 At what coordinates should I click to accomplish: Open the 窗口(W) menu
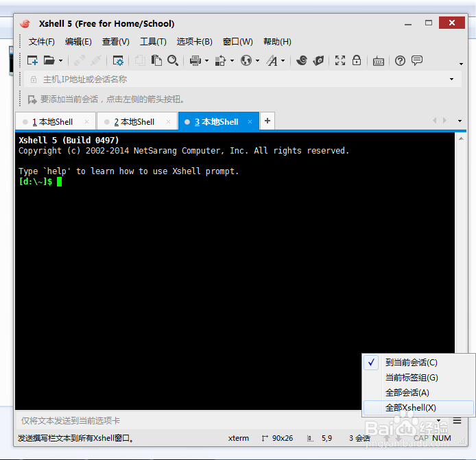click(x=238, y=42)
